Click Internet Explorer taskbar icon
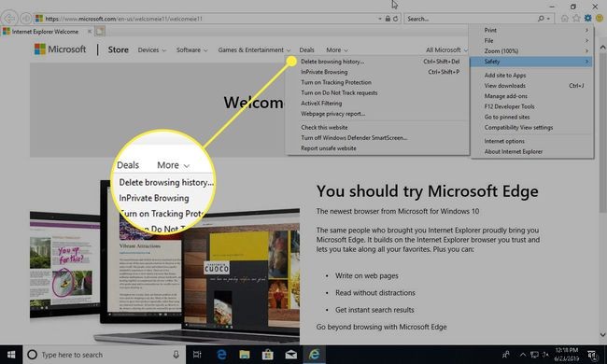The width and height of the screenshot is (607, 364). pos(314,355)
